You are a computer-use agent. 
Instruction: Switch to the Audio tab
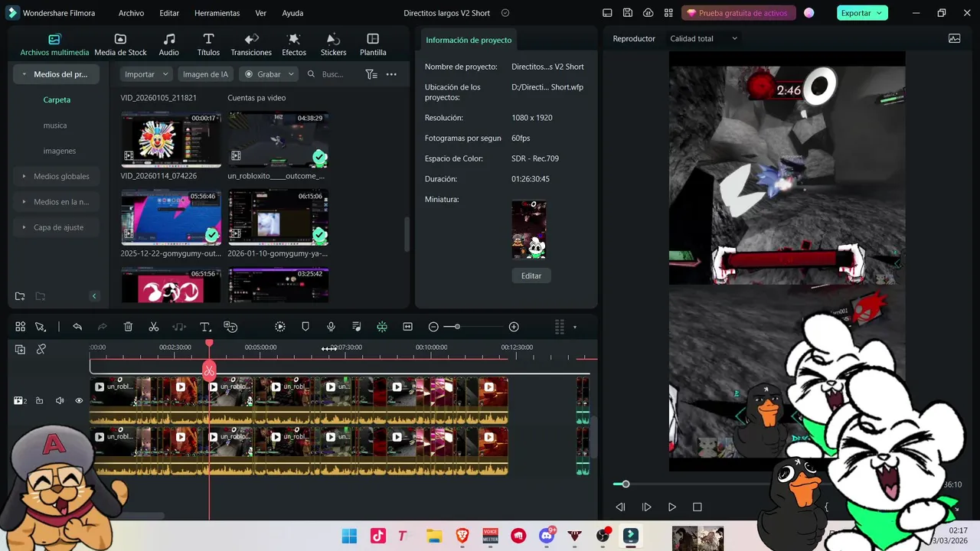coord(168,45)
